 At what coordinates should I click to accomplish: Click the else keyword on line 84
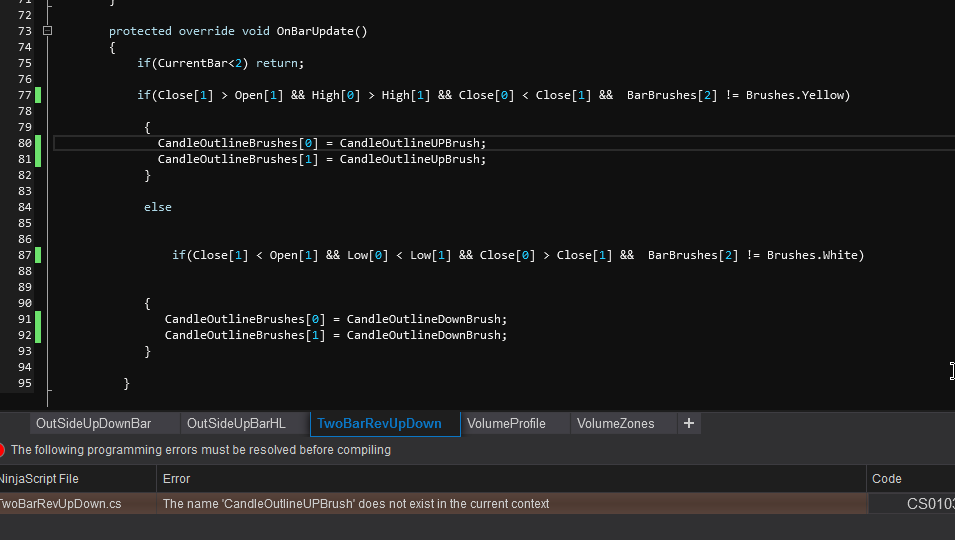[158, 207]
